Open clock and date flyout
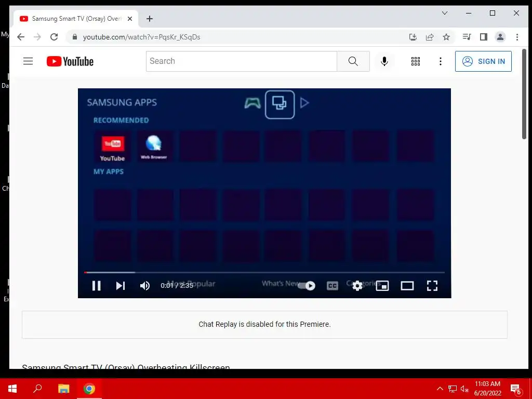Viewport: 532px width, 399px height. (x=487, y=389)
